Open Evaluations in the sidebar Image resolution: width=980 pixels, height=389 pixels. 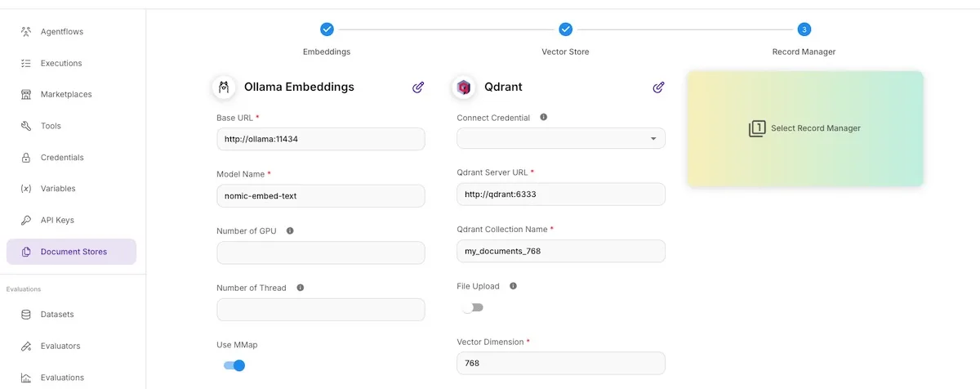pyautogui.click(x=71, y=378)
